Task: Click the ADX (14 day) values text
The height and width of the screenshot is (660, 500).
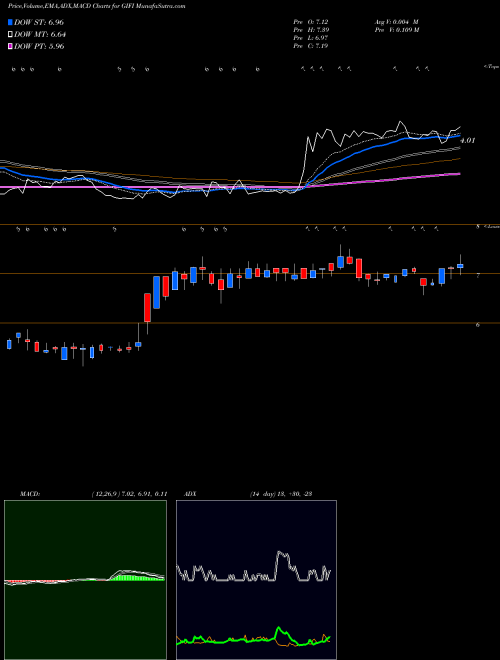Action: 281,494
